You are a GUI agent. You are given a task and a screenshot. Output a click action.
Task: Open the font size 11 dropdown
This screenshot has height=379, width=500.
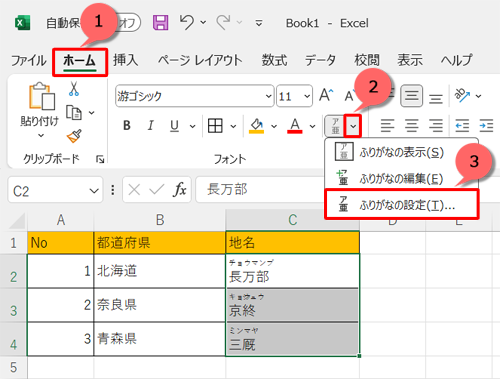pyautogui.click(x=307, y=96)
